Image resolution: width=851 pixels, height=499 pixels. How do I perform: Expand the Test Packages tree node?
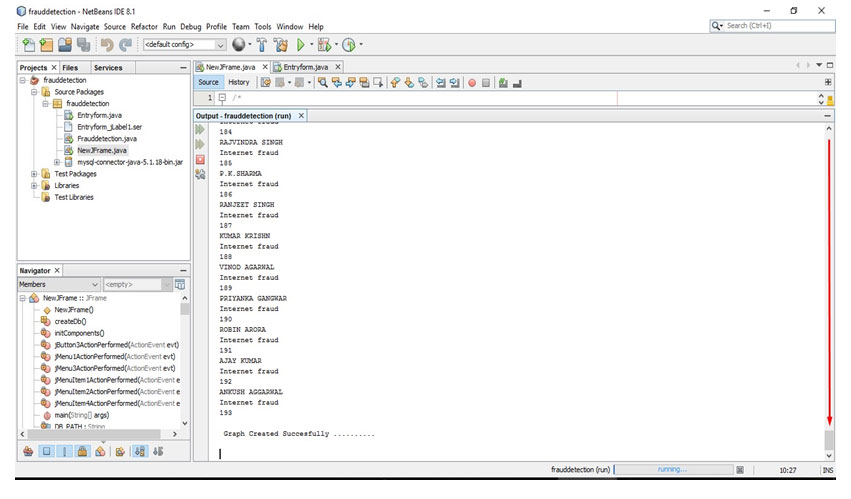coord(34,174)
